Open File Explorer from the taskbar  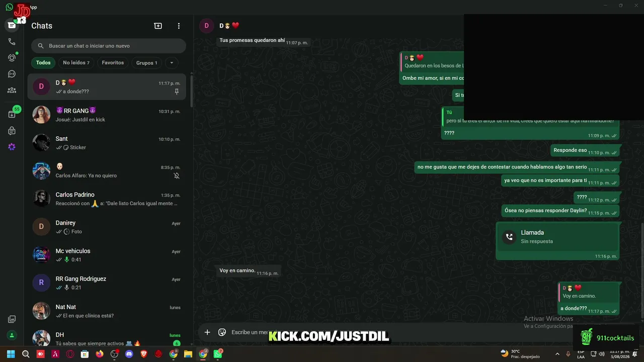tap(188, 354)
